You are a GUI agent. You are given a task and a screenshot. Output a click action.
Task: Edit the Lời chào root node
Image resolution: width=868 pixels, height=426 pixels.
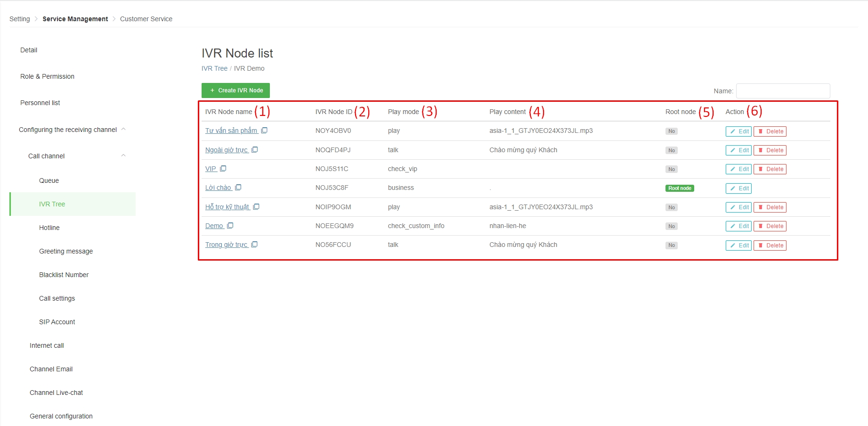tap(738, 188)
